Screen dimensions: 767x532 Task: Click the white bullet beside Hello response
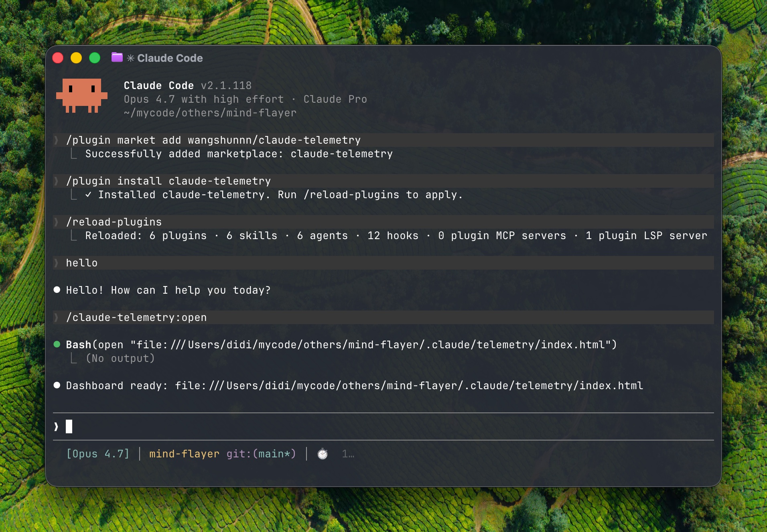point(57,290)
